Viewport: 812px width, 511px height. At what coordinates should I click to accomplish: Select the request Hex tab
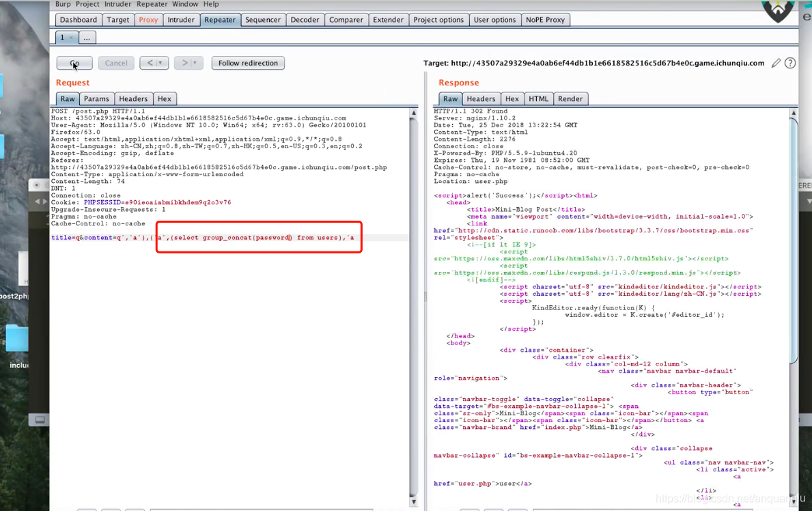[x=164, y=99]
